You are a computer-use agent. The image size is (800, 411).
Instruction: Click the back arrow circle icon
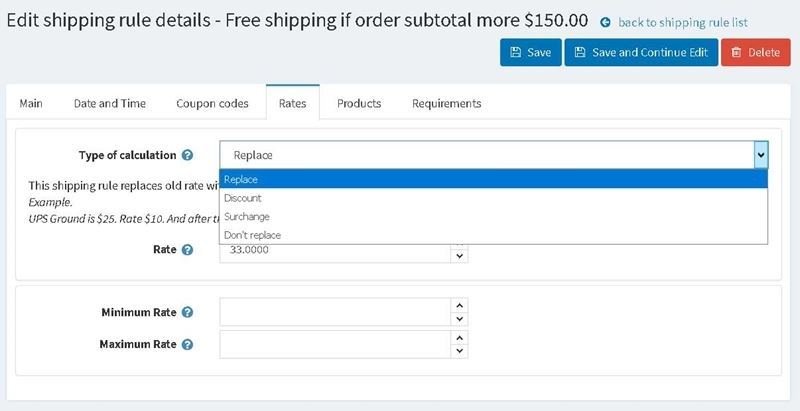pos(606,22)
